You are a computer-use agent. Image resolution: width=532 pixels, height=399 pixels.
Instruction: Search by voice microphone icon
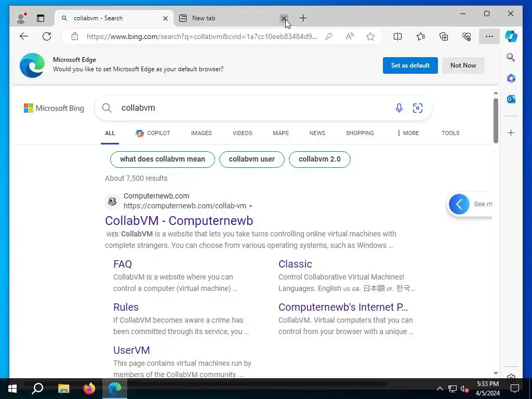(x=399, y=108)
